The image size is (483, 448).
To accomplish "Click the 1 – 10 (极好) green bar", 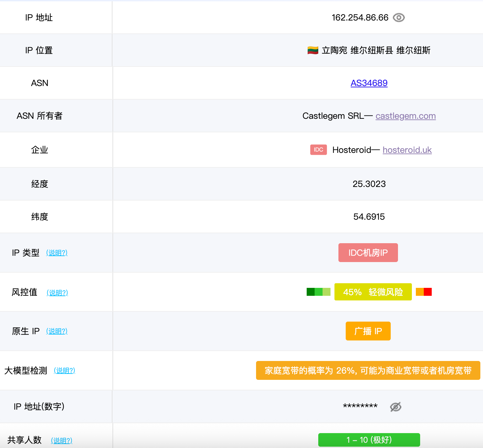I will (369, 440).
